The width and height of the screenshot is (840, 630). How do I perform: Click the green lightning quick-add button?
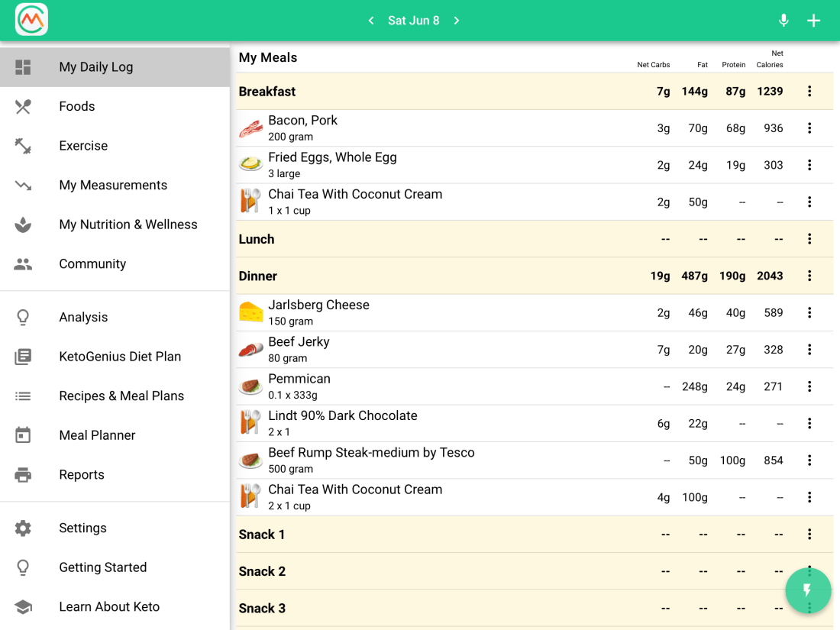tap(808, 590)
